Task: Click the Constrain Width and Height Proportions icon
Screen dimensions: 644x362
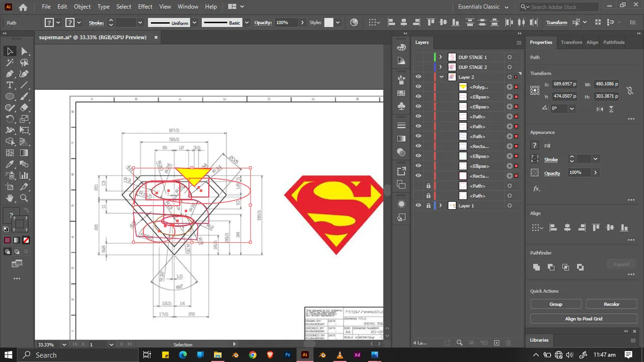Action: [x=629, y=91]
